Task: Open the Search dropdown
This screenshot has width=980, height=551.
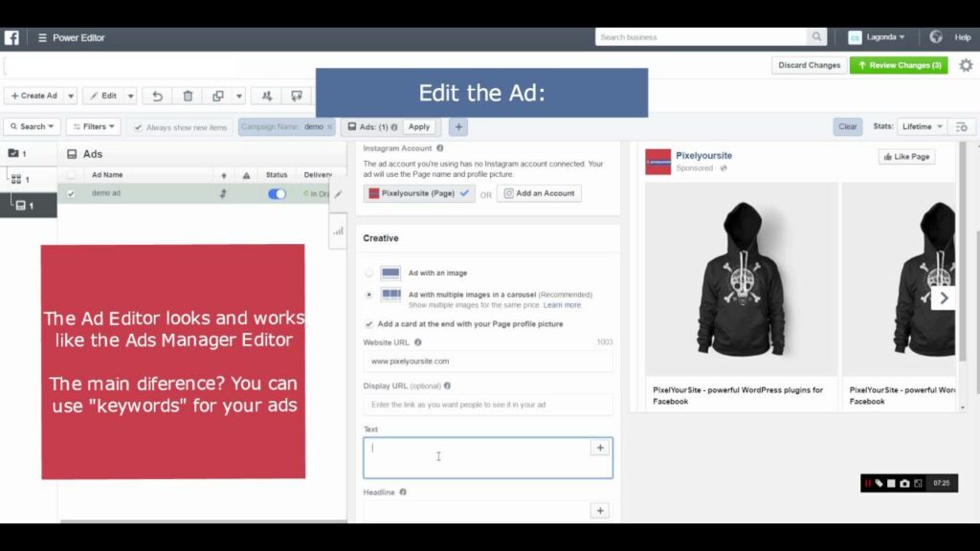Action: [x=32, y=127]
